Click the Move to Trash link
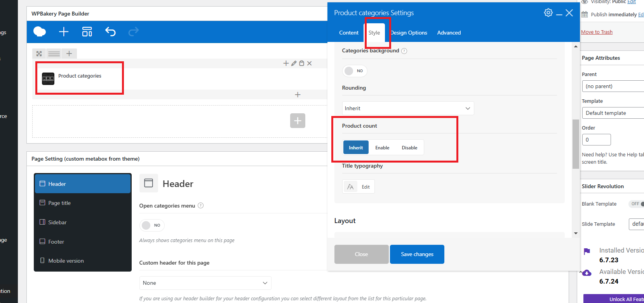 click(x=597, y=32)
